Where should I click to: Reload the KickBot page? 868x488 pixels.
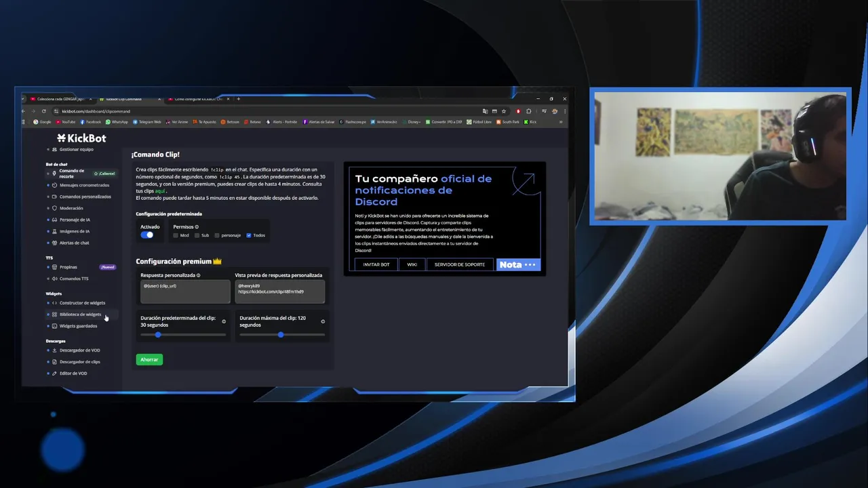coord(44,111)
